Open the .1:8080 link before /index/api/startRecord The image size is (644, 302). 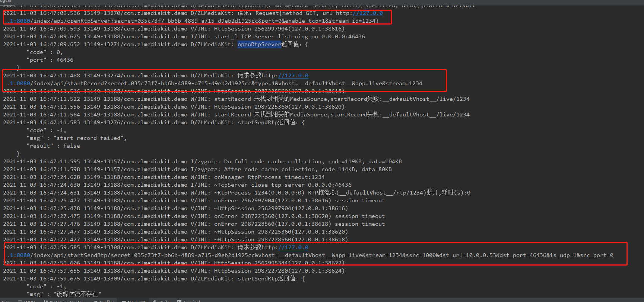18,83
